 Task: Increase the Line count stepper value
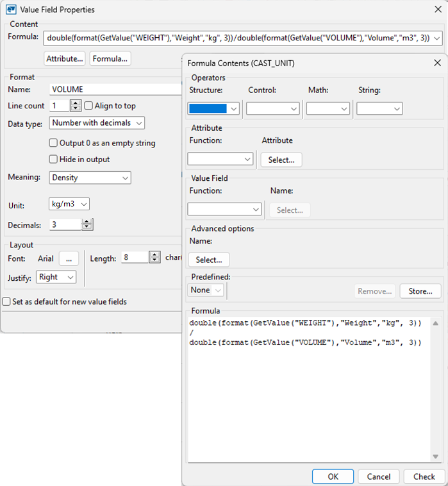[76, 103]
